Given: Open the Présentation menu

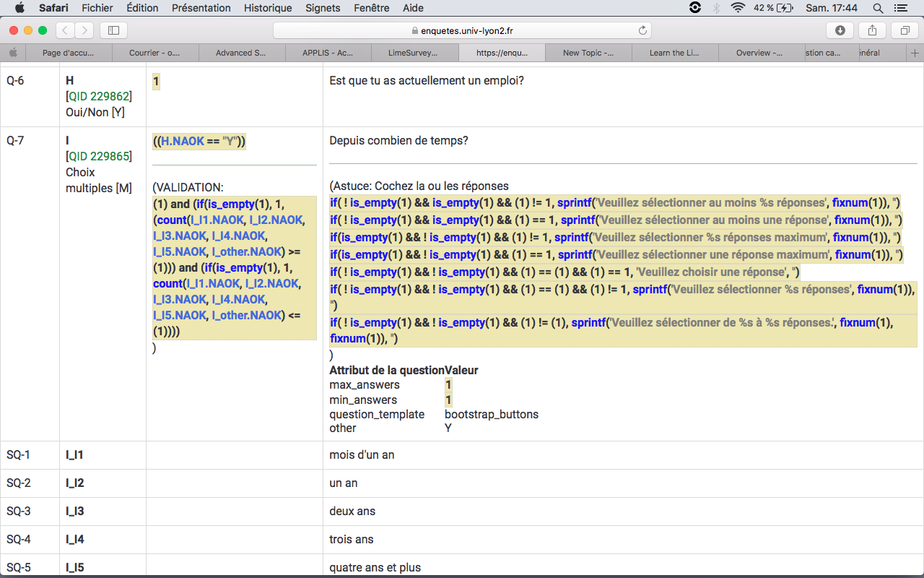Looking at the screenshot, I should 201,8.
